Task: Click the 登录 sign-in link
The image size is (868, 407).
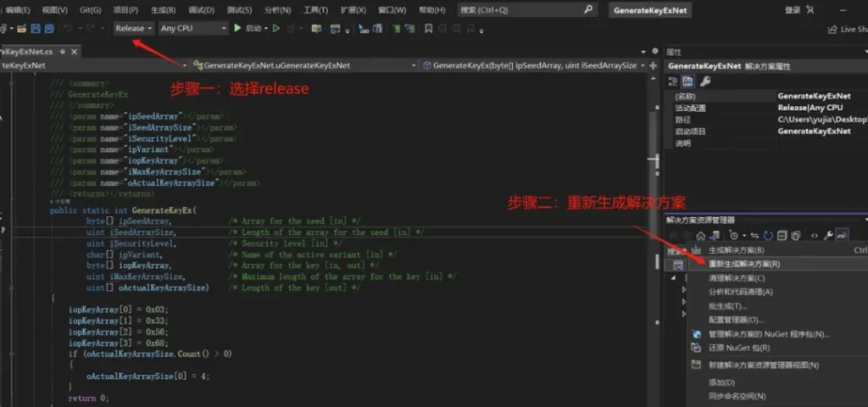Action: point(792,10)
